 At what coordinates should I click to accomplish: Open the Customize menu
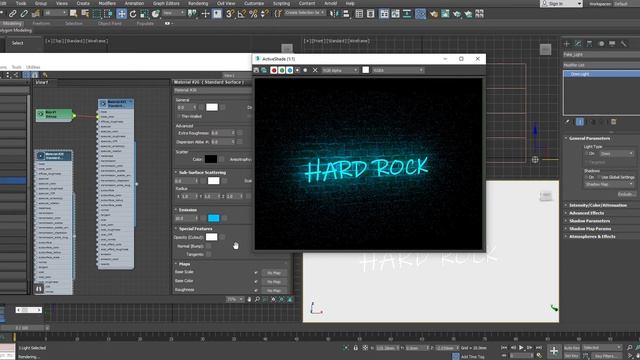pos(254,3)
